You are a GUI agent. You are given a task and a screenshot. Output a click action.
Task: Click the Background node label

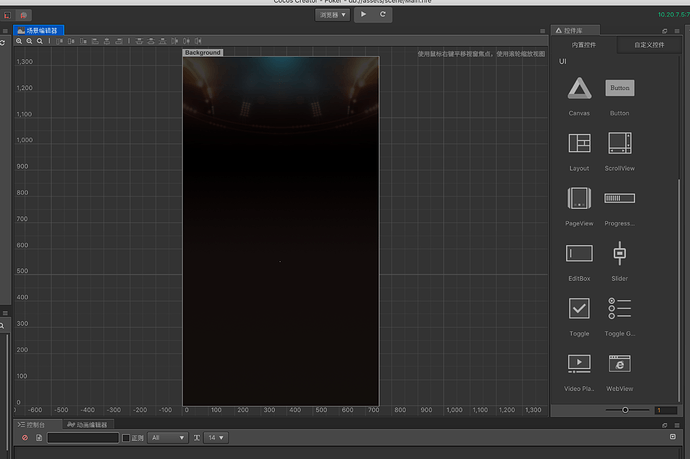[x=203, y=52]
